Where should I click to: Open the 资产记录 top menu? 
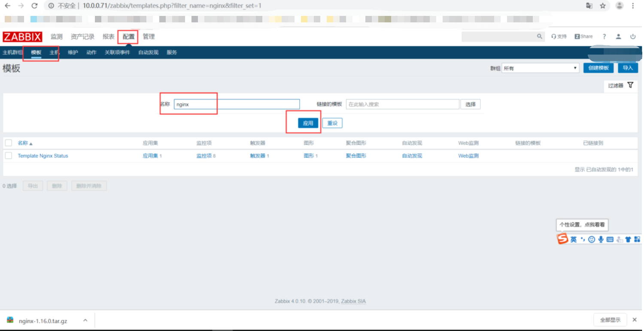(x=82, y=37)
